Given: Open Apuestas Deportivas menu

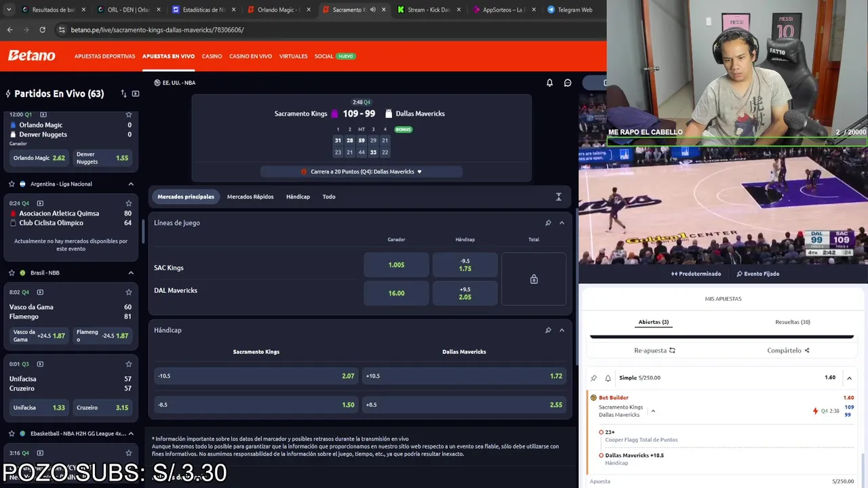Looking at the screenshot, I should [x=104, y=56].
